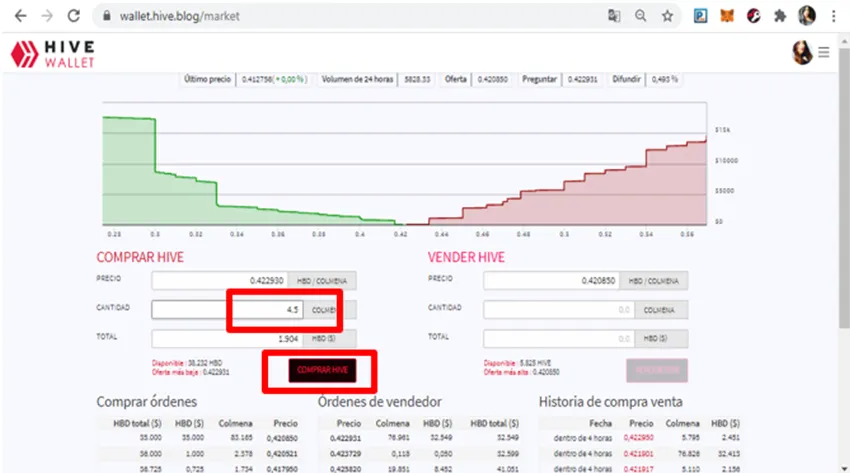Open the MetaMask fox extension
The height and width of the screenshot is (473, 850).
pyautogui.click(x=727, y=16)
